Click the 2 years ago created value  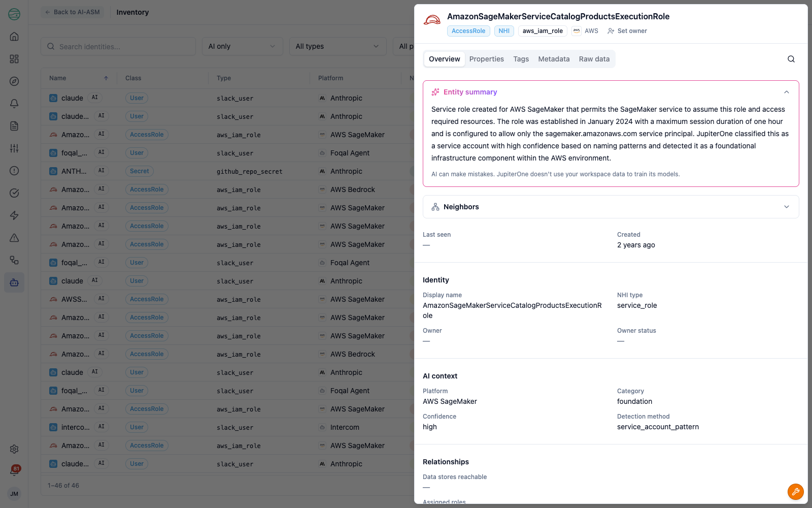tap(636, 245)
